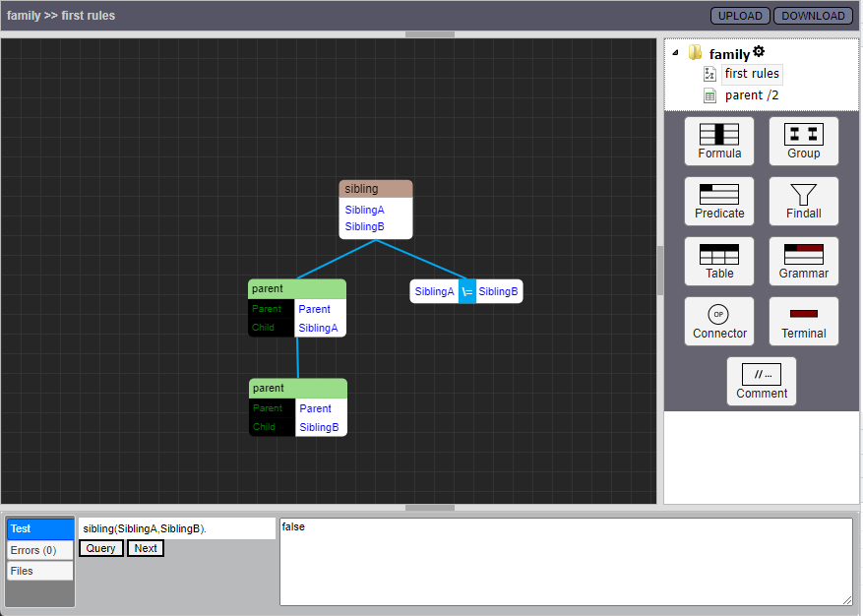Select the Formula block icon
Viewport: 863px width, 616px height.
(718, 141)
